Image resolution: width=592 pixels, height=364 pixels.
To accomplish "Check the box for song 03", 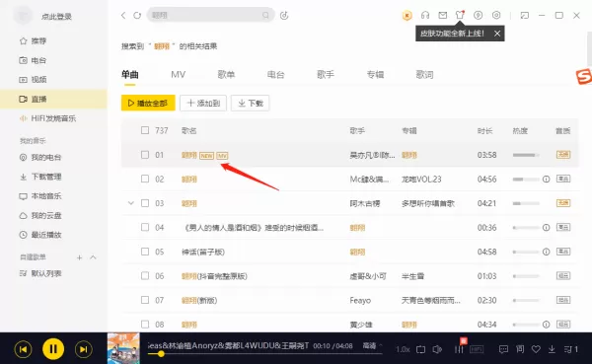I will click(145, 203).
